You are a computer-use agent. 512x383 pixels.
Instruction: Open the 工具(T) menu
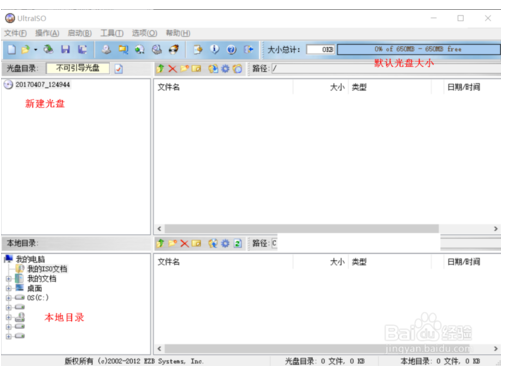(112, 33)
